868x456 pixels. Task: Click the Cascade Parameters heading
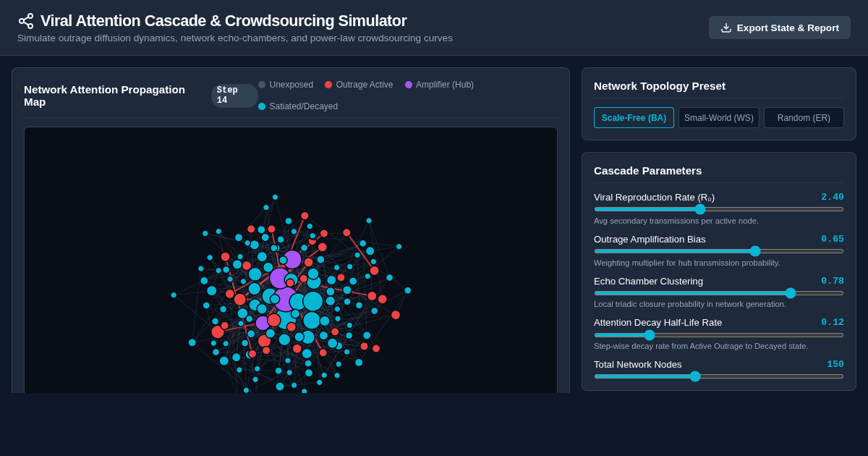[648, 171]
